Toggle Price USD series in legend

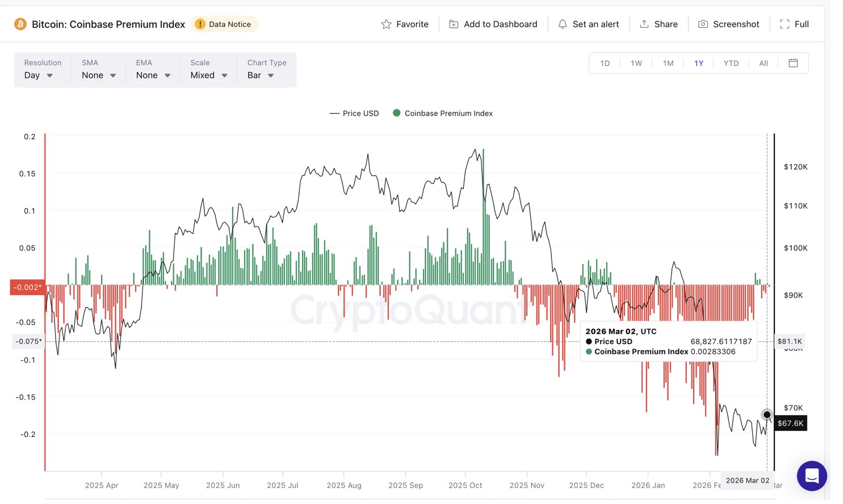354,114
